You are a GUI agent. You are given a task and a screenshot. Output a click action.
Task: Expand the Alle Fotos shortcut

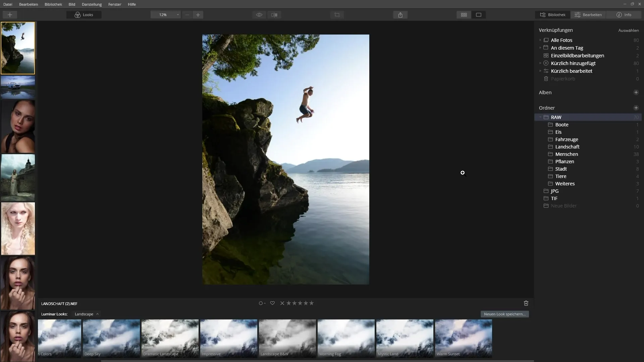click(540, 40)
